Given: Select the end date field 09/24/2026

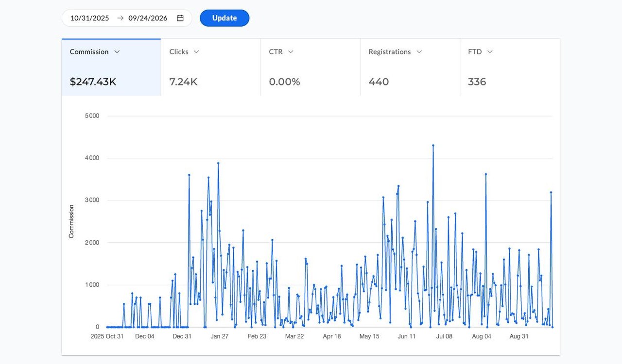Looking at the screenshot, I should click(148, 18).
